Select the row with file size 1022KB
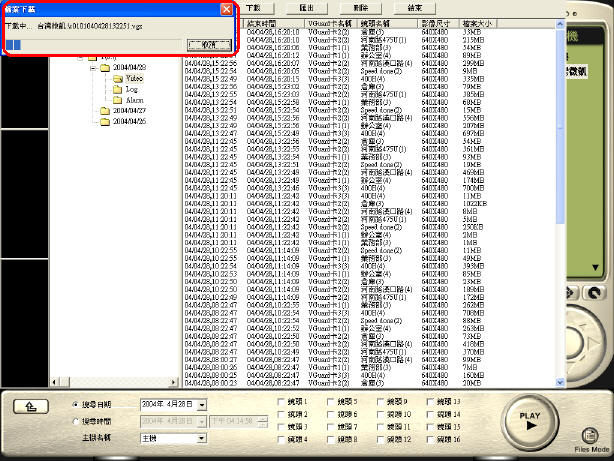The image size is (614, 461). 368,204
